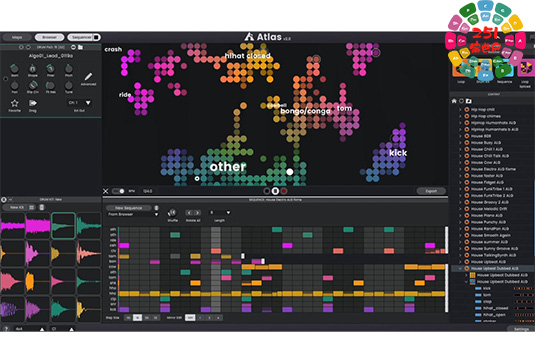Click the 'crash' cluster label
The image size is (535, 363).
click(x=113, y=49)
